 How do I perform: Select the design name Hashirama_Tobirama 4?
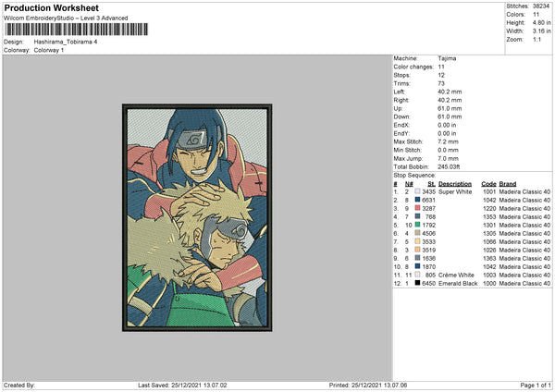66,42
